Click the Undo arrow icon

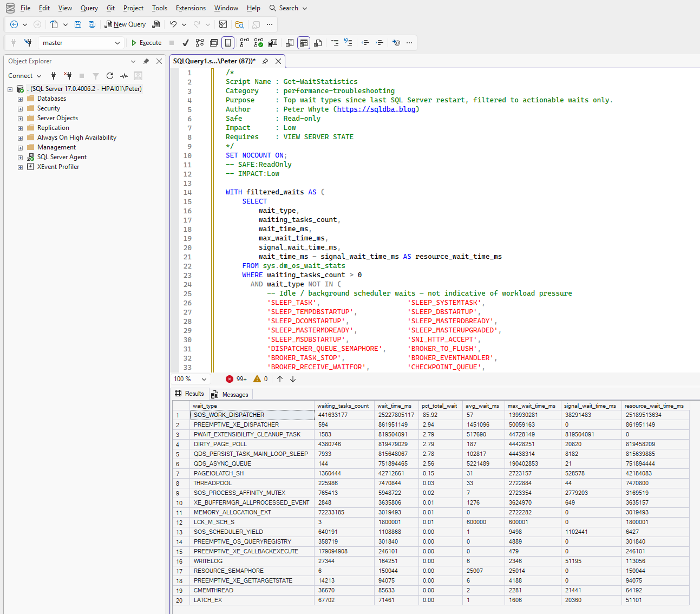tap(173, 24)
